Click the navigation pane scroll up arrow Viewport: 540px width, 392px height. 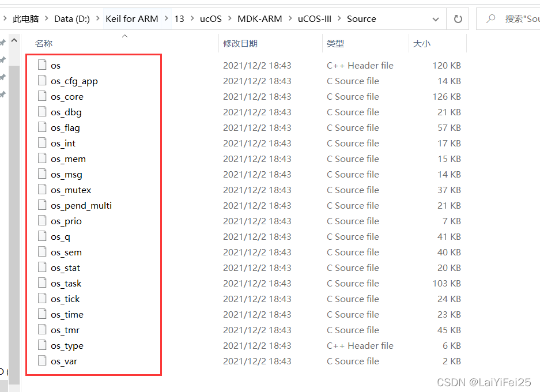[x=14, y=41]
